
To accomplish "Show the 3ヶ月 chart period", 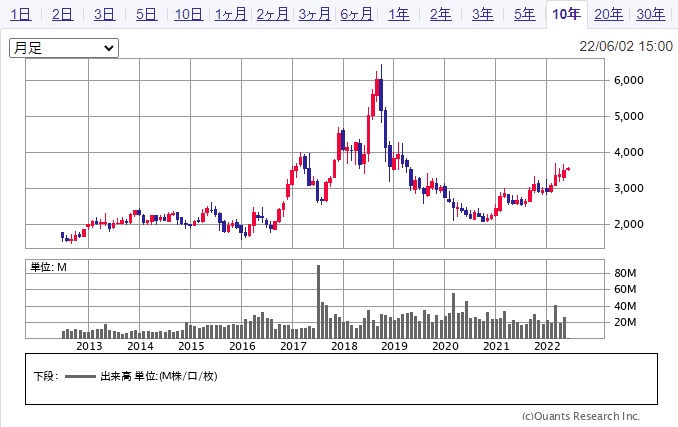I will point(314,14).
